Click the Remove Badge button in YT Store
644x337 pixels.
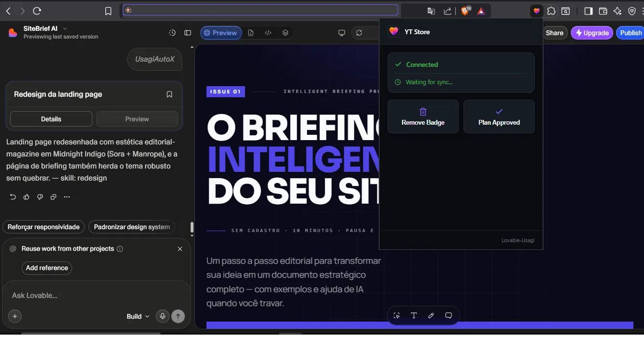point(423,117)
